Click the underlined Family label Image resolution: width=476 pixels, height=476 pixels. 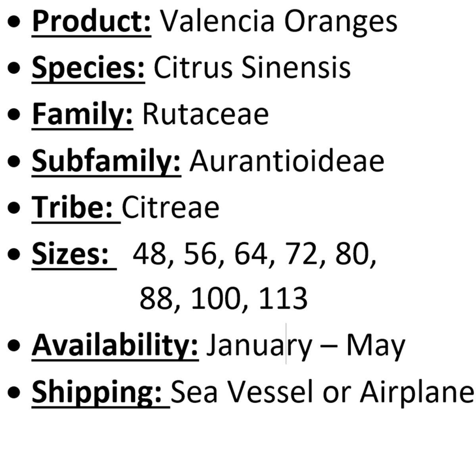coord(83,114)
